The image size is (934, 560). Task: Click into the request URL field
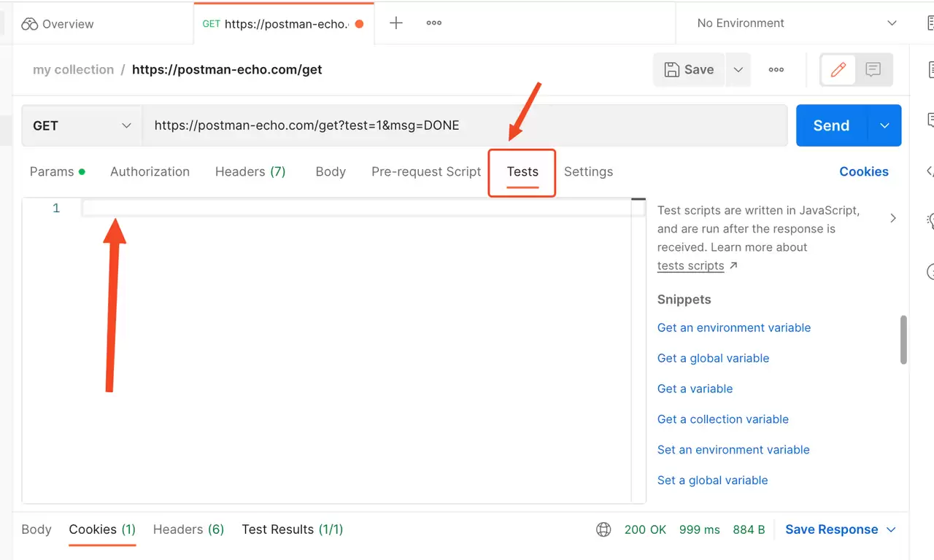point(465,125)
